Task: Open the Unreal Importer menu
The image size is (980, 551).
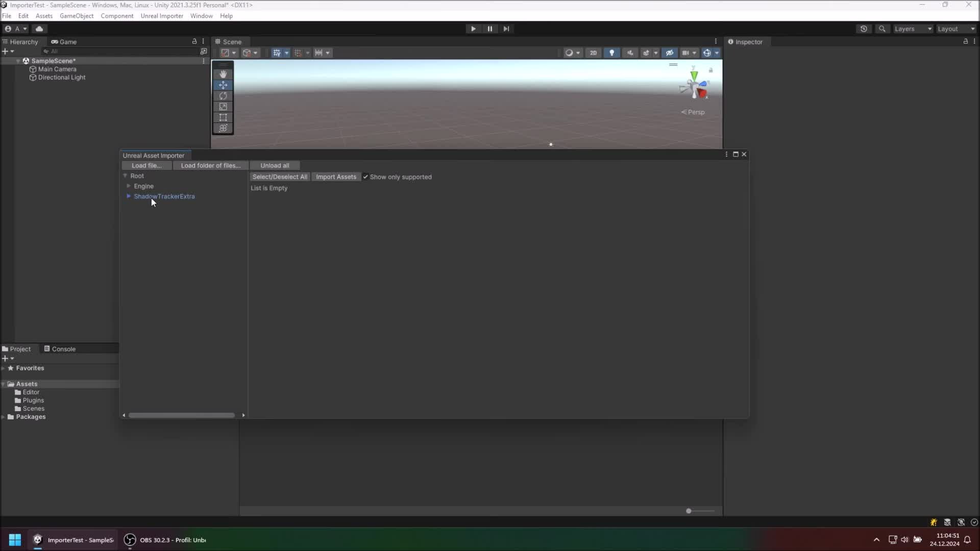Action: 161,16
